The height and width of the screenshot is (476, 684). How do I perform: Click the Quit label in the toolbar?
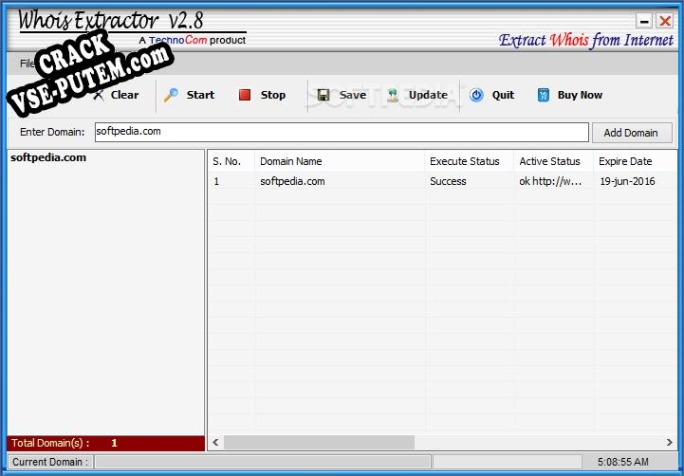(x=503, y=95)
